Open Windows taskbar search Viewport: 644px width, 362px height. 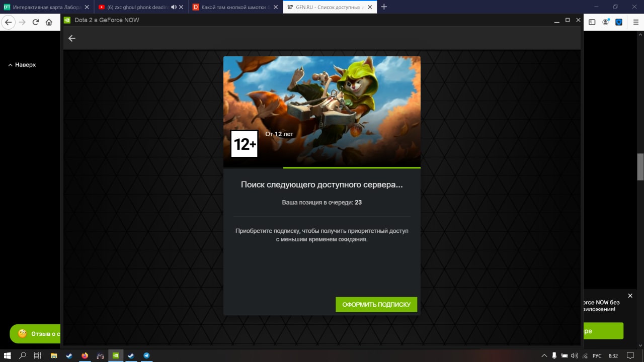(23, 355)
